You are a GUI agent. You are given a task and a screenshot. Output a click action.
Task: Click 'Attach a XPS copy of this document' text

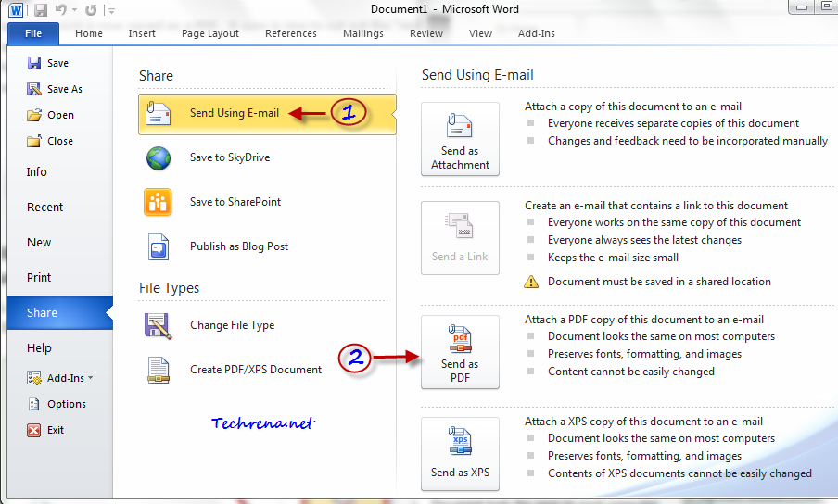(643, 422)
